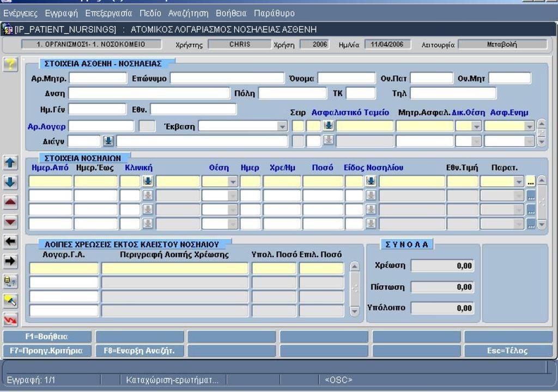Image resolution: width=558 pixels, height=392 pixels.
Task: Click the Ημ.Γέν birth date field
Action: coord(97,109)
